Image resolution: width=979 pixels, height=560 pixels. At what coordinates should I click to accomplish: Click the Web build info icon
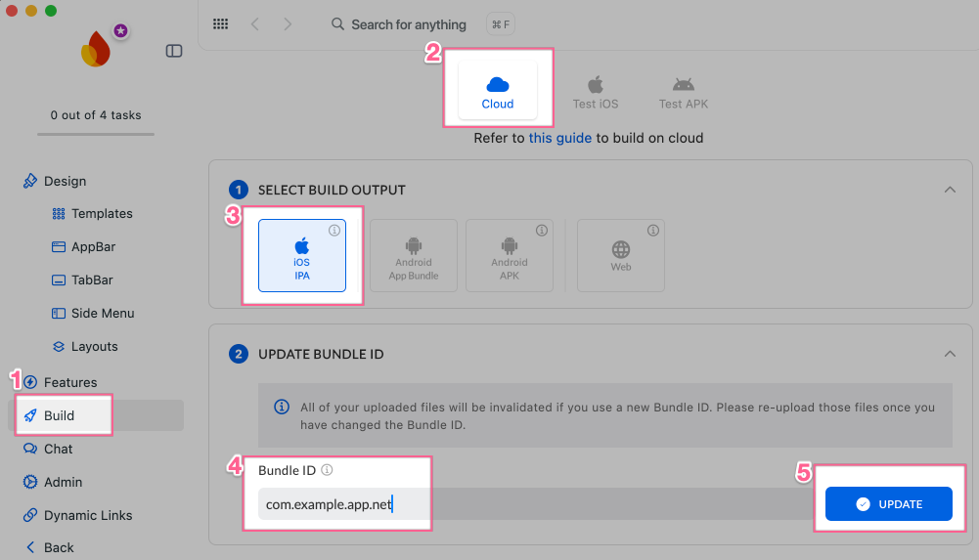[653, 231]
